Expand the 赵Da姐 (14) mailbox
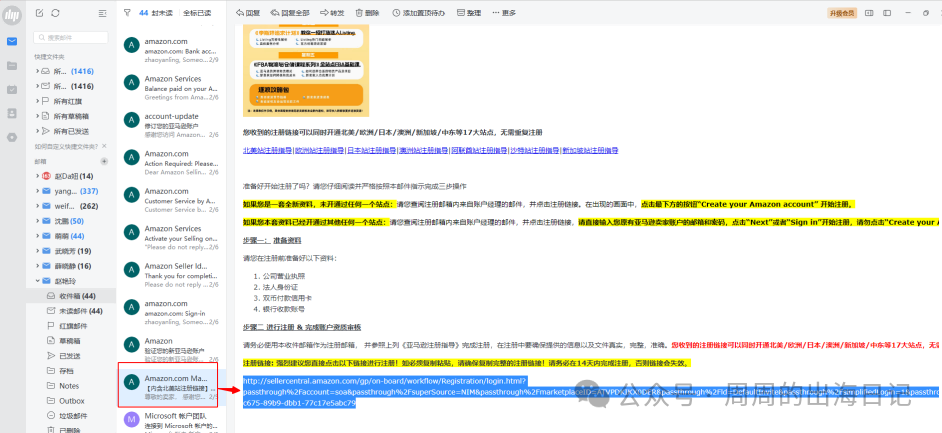The width and height of the screenshot is (942, 433). [37, 176]
